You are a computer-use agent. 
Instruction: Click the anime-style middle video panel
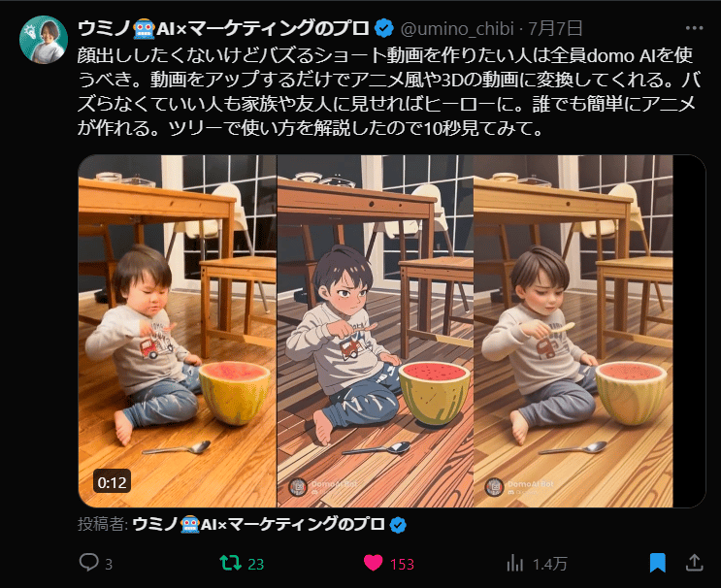coord(376,331)
